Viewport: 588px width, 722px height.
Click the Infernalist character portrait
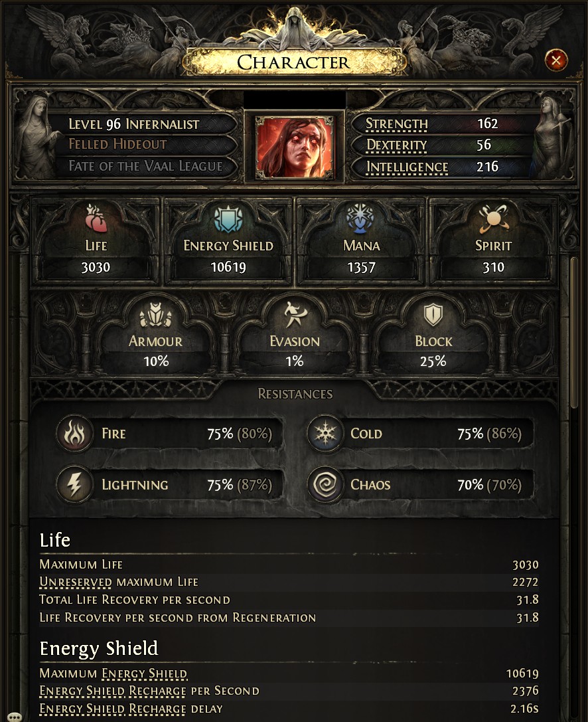coord(295,147)
